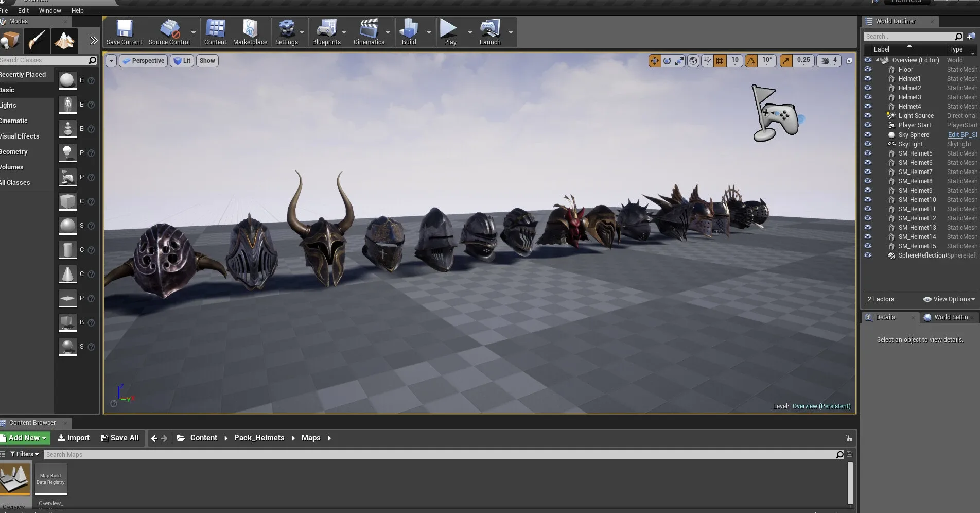Image resolution: width=980 pixels, height=513 pixels.
Task: Open the Window menu
Action: tap(50, 10)
